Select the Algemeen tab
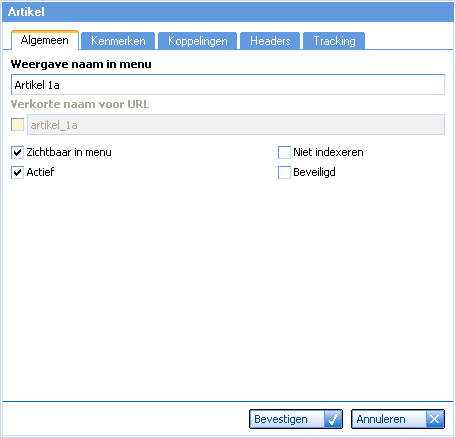The image size is (456, 438). click(45, 40)
